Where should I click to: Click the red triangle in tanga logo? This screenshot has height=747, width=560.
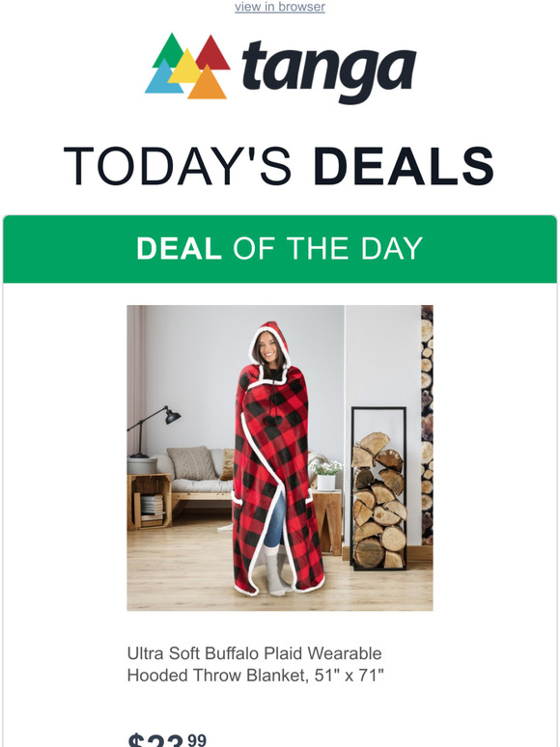(211, 52)
